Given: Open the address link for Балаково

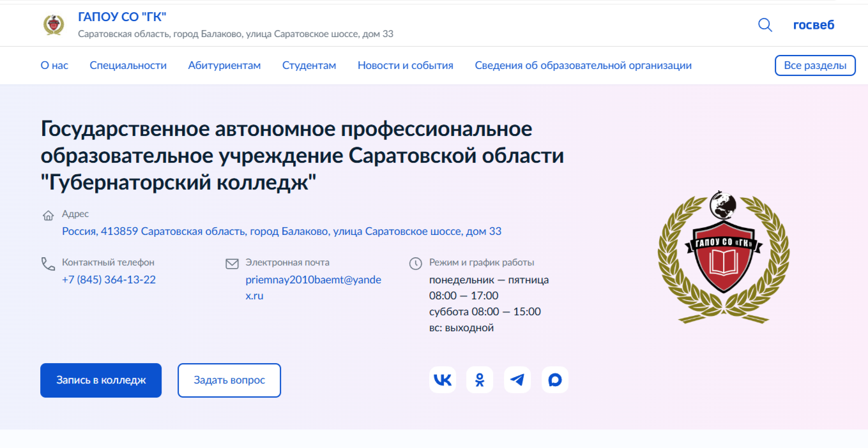Looking at the screenshot, I should tap(281, 231).
